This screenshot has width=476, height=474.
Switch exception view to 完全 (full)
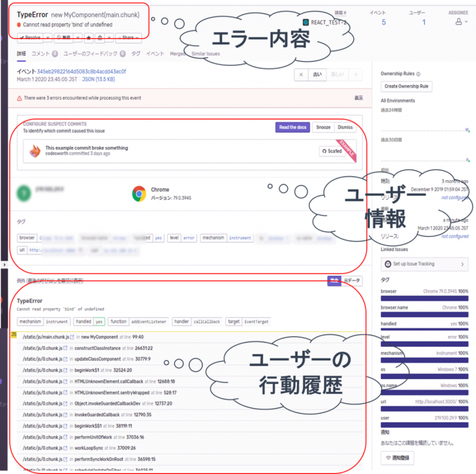[x=334, y=280]
